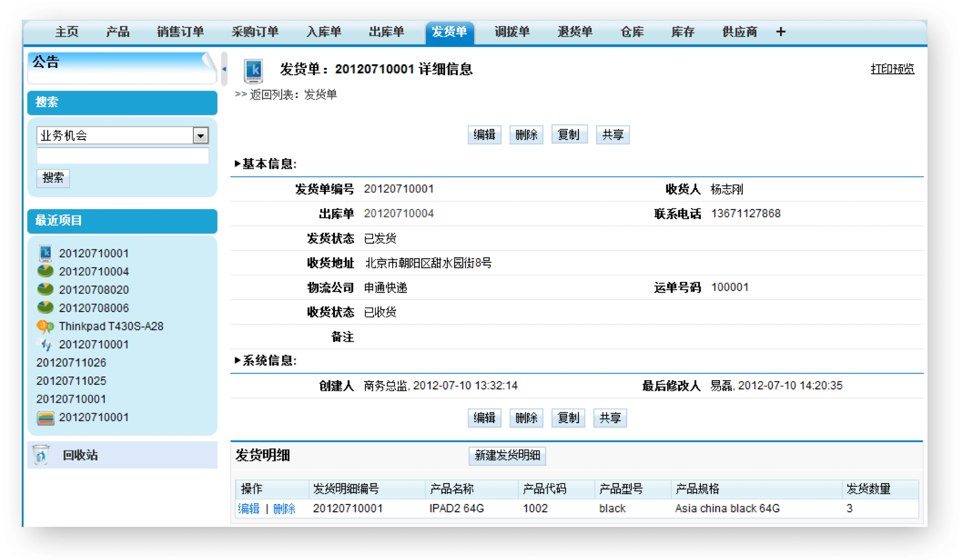The width and height of the screenshot is (969, 560).
Task: Click 删除 link in the 发货明细 row
Action: pos(284,509)
